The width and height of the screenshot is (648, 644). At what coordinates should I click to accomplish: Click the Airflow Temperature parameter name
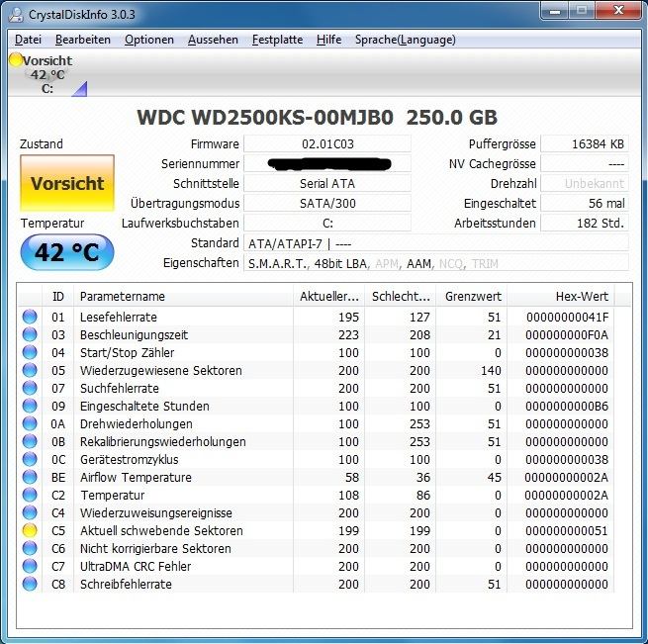point(136,478)
